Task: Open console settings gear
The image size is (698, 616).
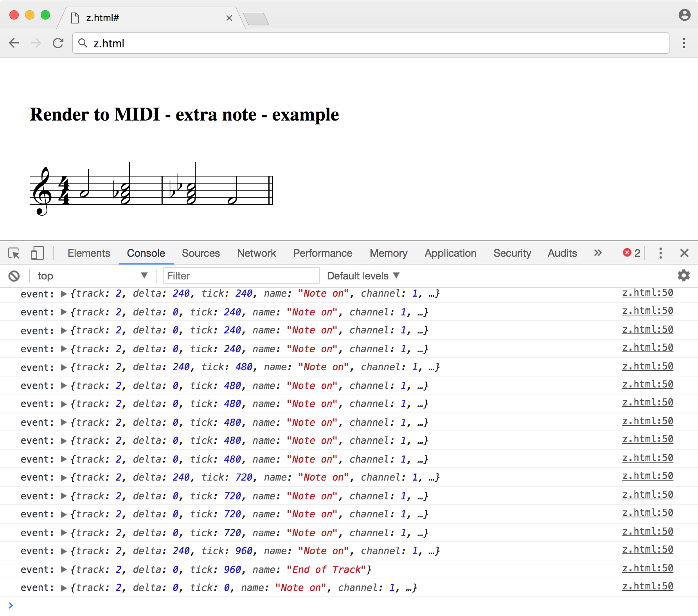Action: [x=684, y=276]
